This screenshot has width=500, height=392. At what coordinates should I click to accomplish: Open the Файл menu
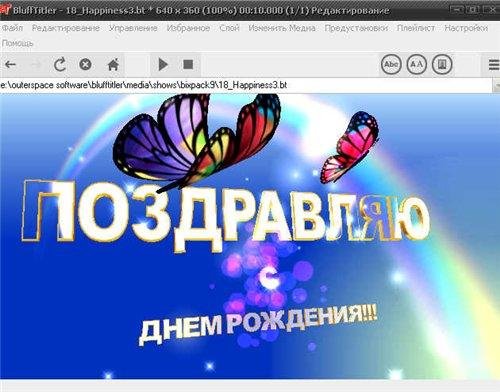click(x=12, y=28)
